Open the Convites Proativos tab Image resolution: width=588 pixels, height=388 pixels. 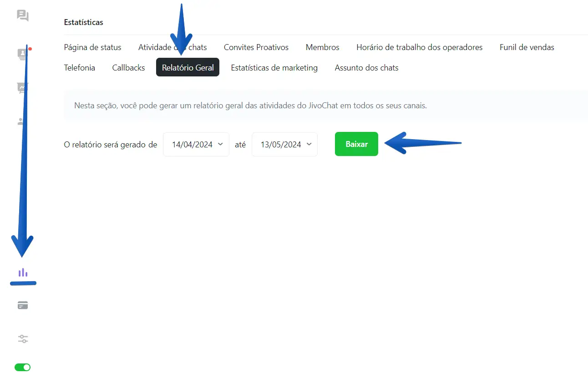pos(256,47)
